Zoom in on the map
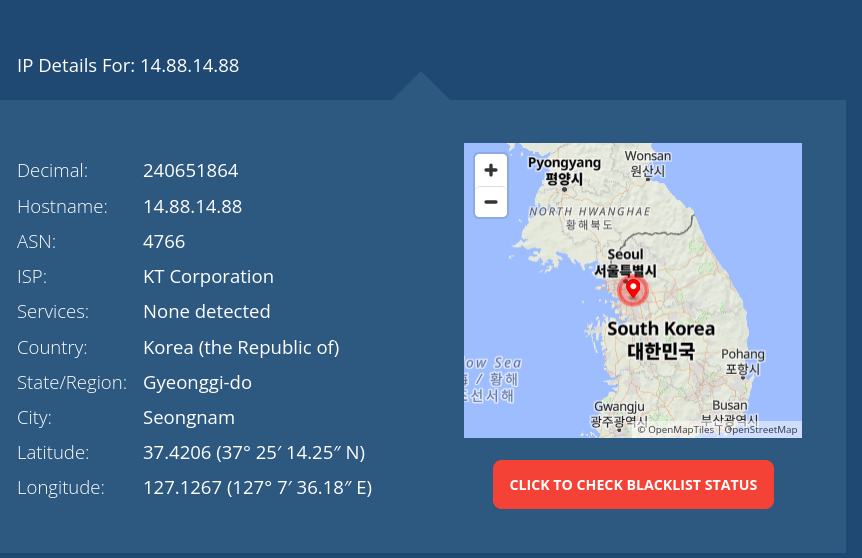862x558 pixels. tap(490, 170)
